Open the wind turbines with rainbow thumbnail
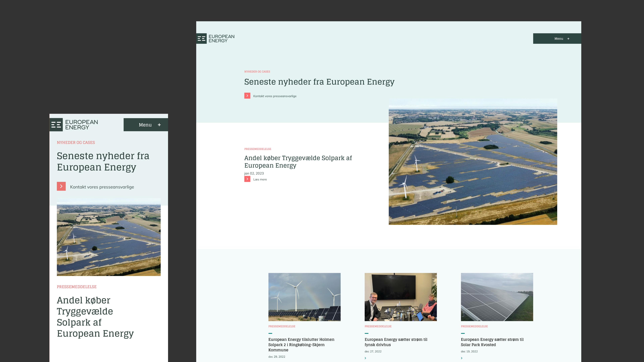This screenshot has width=644, height=362. [305, 297]
